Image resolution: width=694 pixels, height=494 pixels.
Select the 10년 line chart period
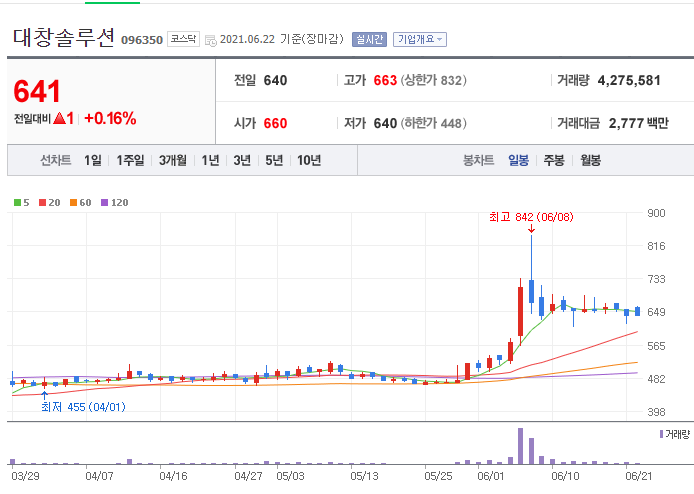(x=309, y=160)
